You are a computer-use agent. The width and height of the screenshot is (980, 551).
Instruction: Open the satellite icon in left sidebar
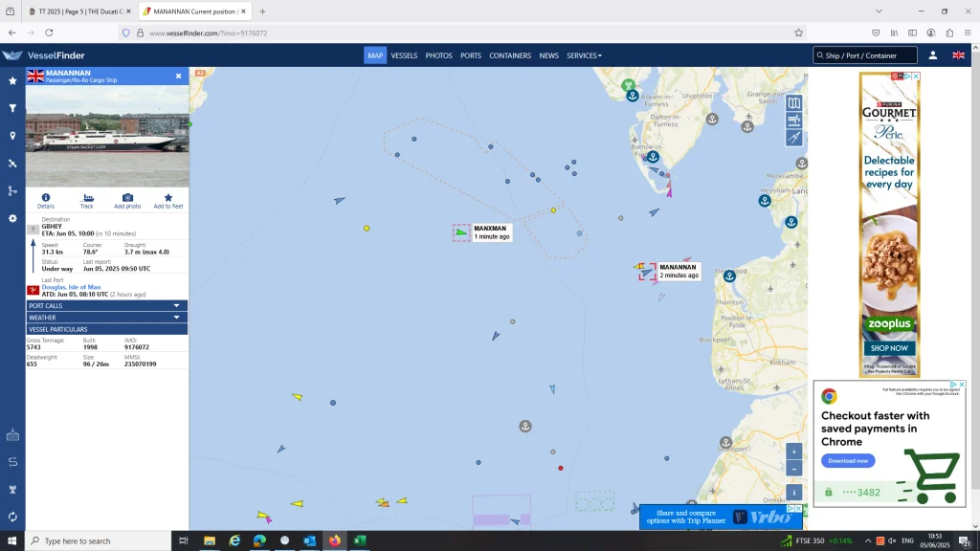point(12,163)
